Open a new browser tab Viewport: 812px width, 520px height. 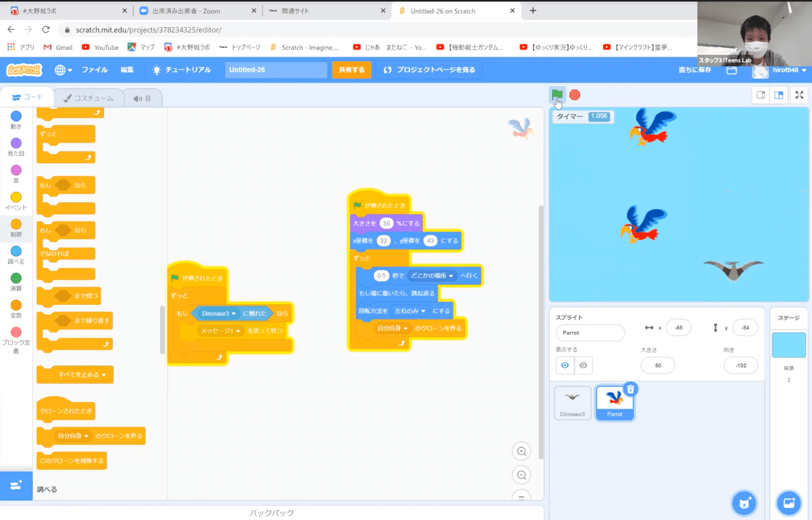(533, 11)
